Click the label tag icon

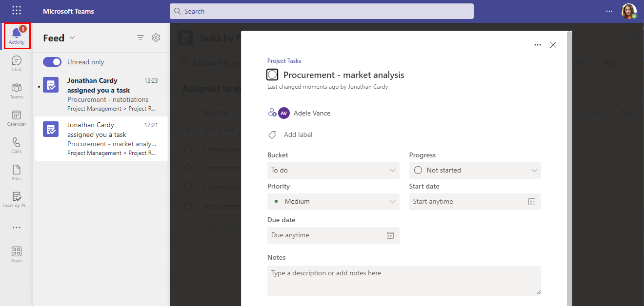(x=272, y=134)
